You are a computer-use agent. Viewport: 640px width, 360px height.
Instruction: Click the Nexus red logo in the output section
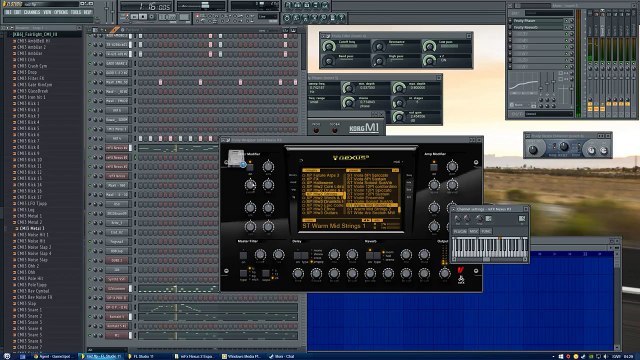pos(460,271)
